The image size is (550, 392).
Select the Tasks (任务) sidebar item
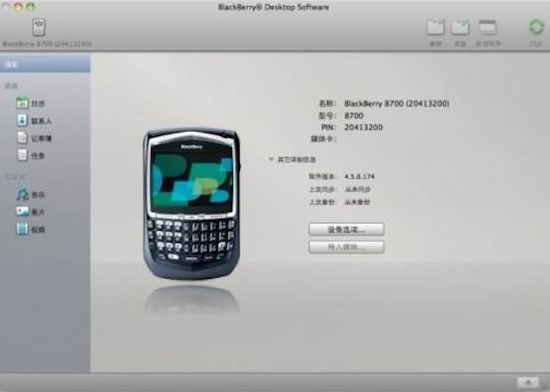point(31,155)
